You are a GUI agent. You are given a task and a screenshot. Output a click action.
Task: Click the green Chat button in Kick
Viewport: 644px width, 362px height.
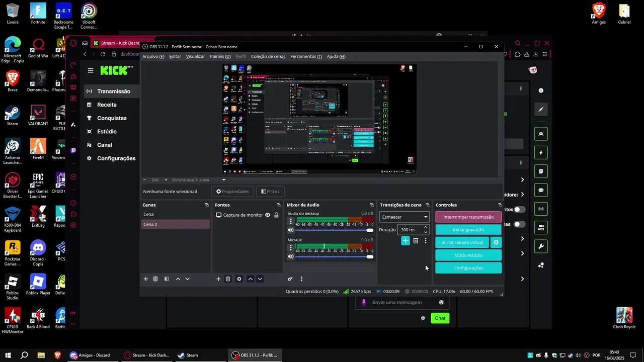tap(440, 318)
